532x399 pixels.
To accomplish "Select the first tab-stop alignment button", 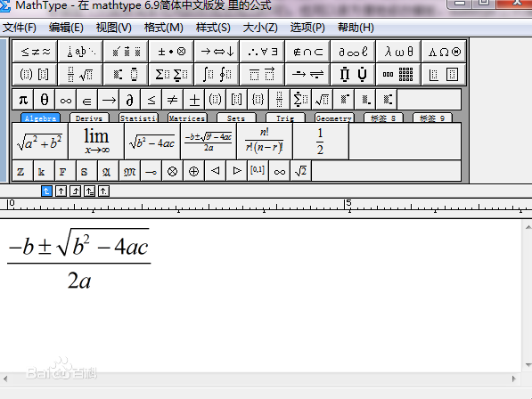I will pos(46,191).
